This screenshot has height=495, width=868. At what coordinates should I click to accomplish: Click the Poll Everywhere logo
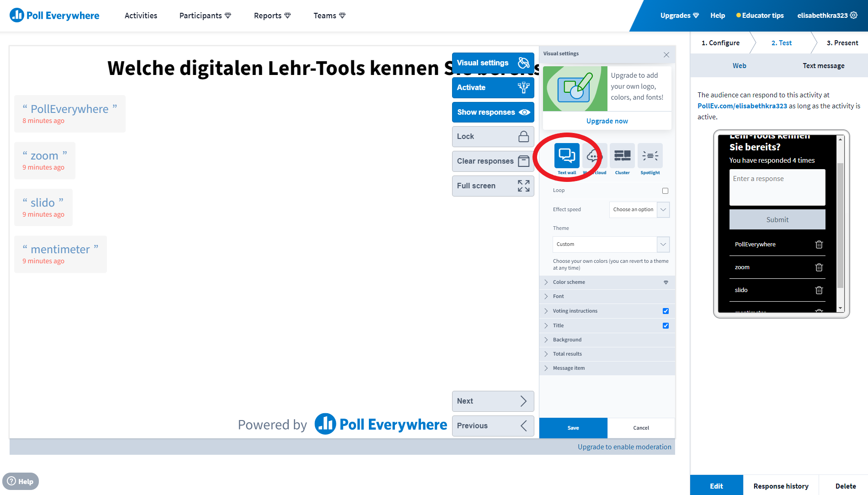click(54, 16)
